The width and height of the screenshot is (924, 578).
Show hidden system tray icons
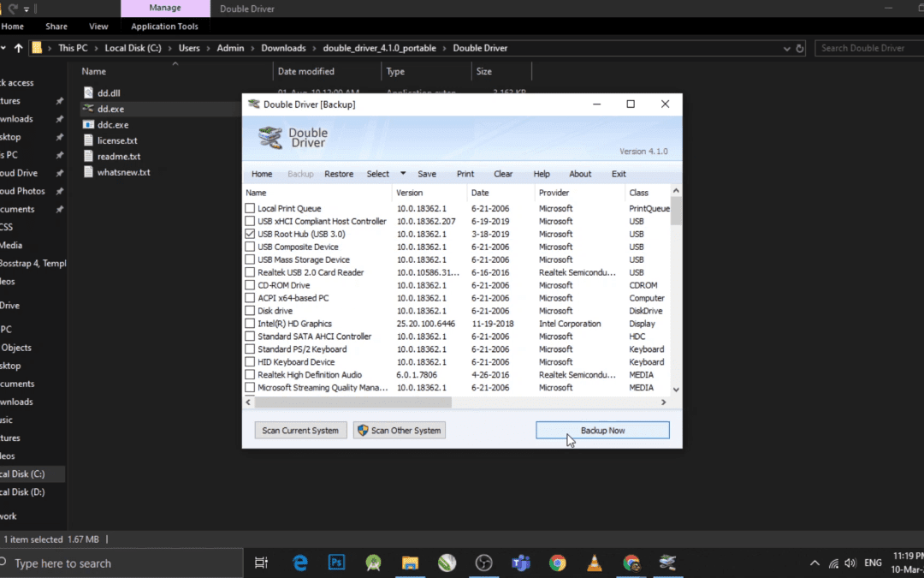(814, 563)
